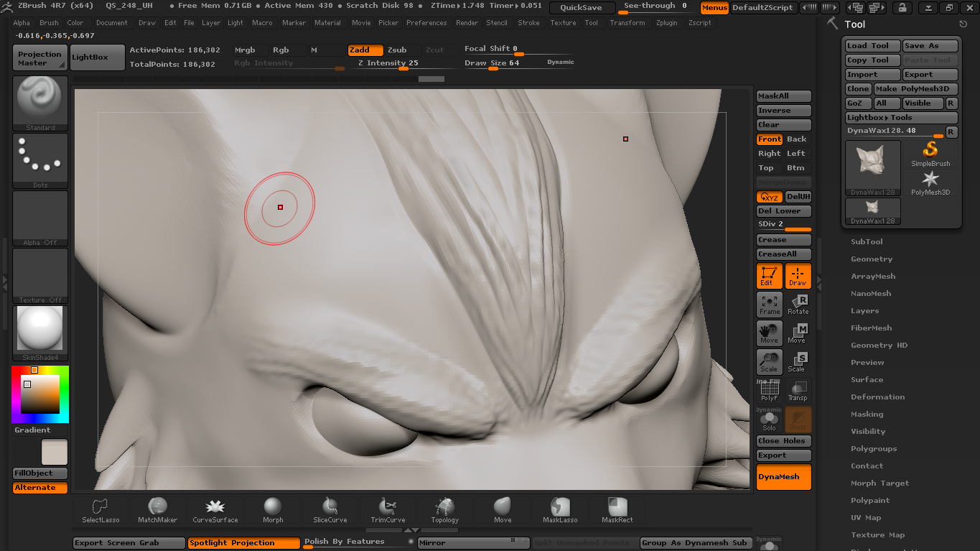Click Make PolyMesh3D
980x551 pixels.
pos(915,89)
